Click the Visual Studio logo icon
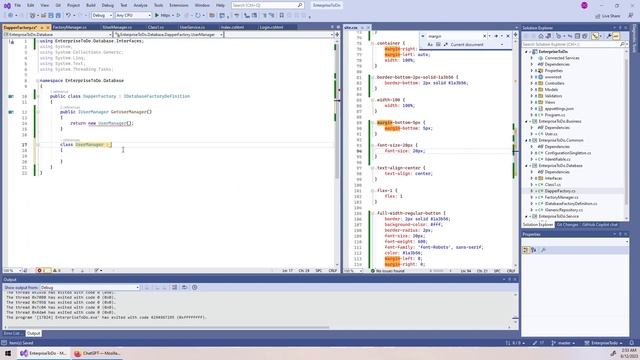 pyautogui.click(x=7, y=5)
